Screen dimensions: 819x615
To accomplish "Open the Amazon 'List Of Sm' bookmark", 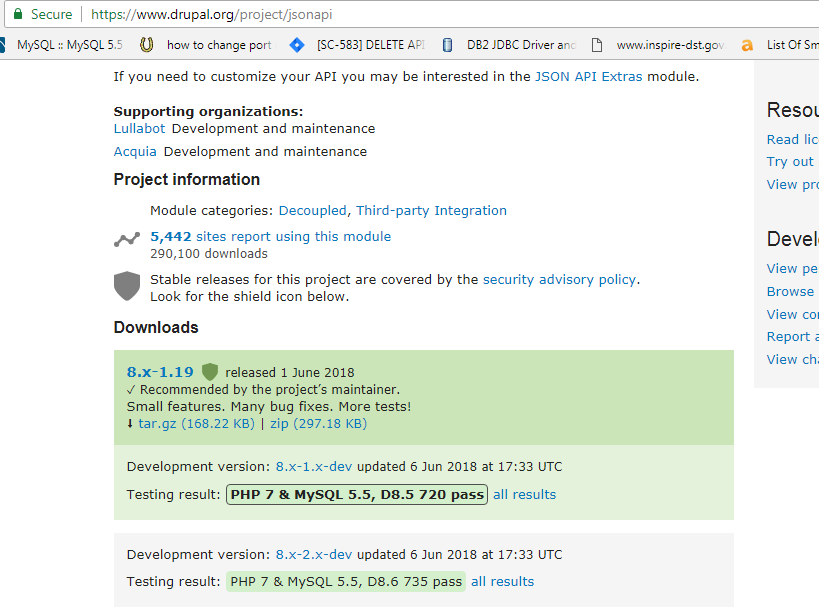I will click(779, 45).
